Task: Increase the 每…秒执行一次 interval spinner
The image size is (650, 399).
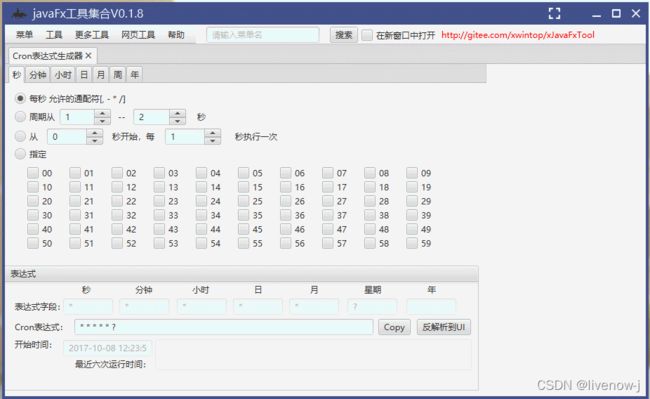Action: (213, 133)
